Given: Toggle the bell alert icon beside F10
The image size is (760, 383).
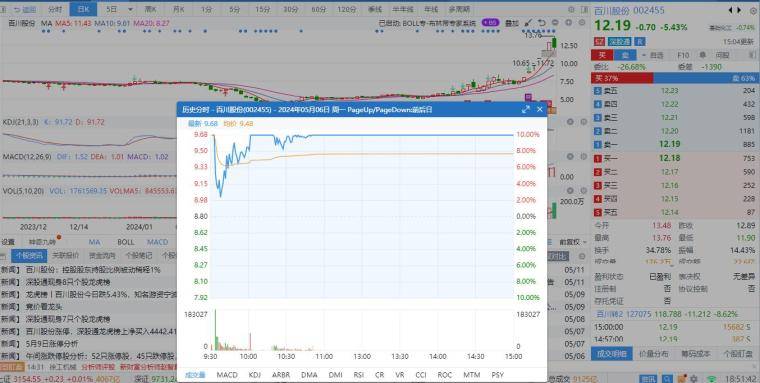Looking at the screenshot, I should 702,55.
